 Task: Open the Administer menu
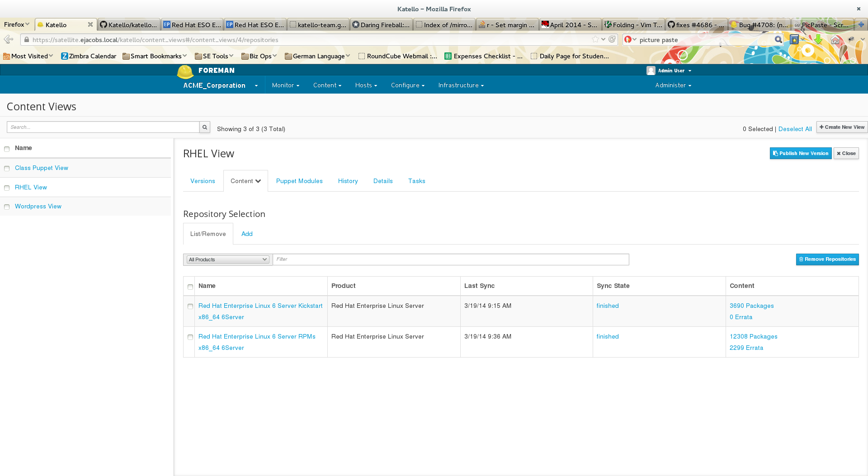point(673,85)
